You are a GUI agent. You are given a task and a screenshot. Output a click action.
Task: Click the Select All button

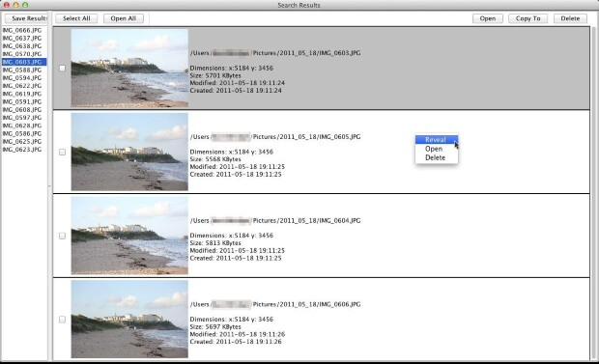coord(76,18)
